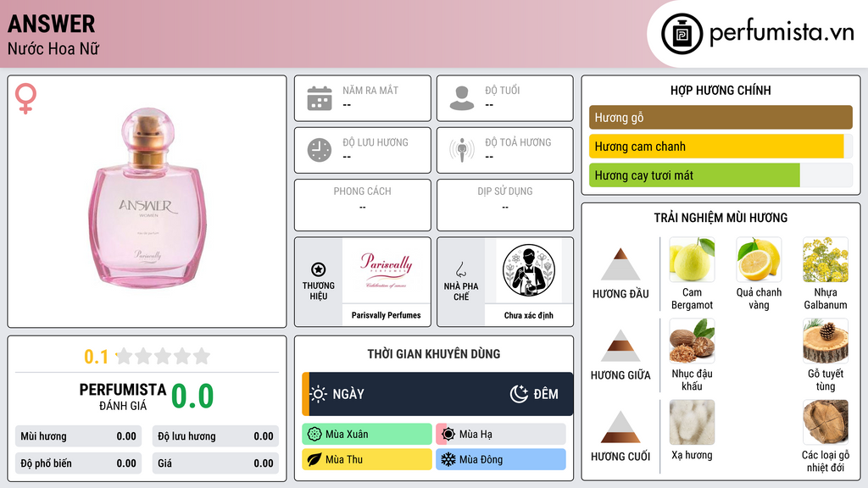Open the Nhục đậu khấu note image
The image size is (868, 488).
[692, 341]
